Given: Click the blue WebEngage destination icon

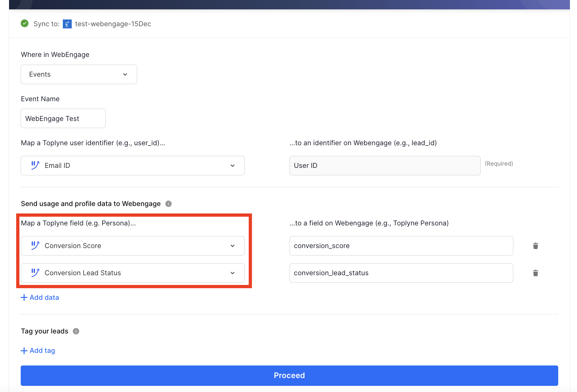Looking at the screenshot, I should point(67,24).
